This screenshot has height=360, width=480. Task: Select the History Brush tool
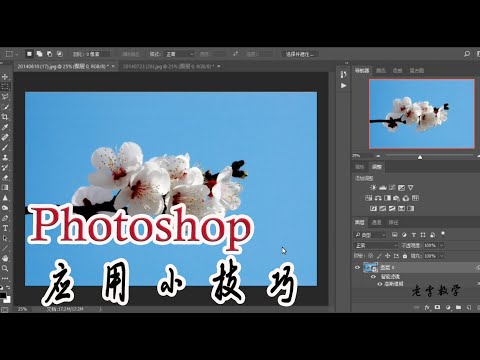coord(5,167)
